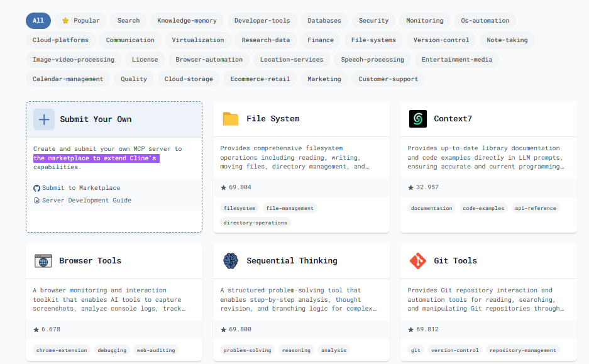This screenshot has width=589, height=364.
Task: Click the plus icon on Submit Your Own
Action: (x=44, y=119)
